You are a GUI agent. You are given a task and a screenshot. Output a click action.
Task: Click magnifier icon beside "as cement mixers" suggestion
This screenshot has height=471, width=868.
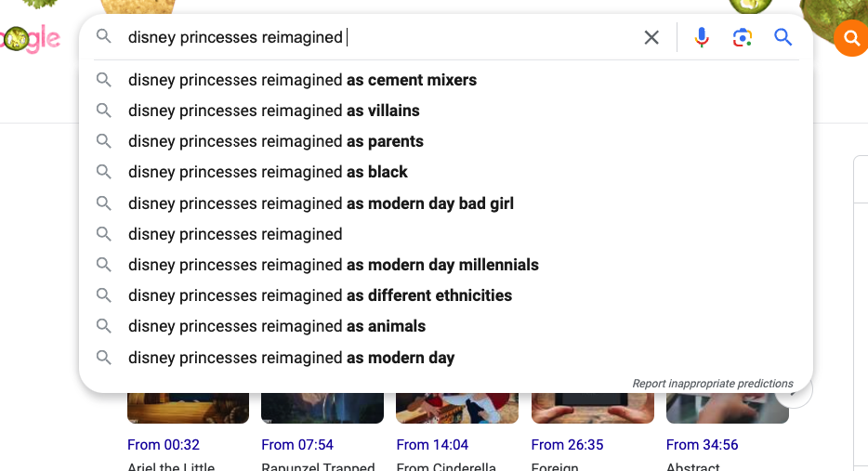tap(104, 80)
